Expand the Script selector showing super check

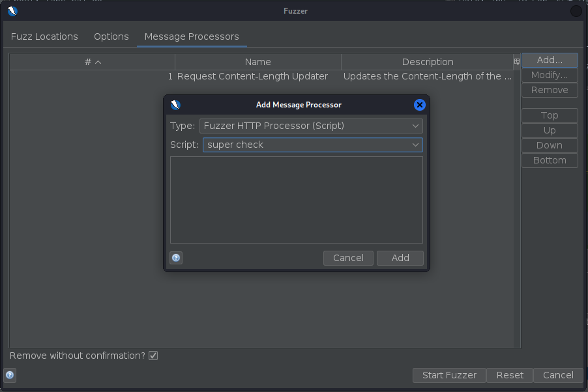click(x=415, y=145)
